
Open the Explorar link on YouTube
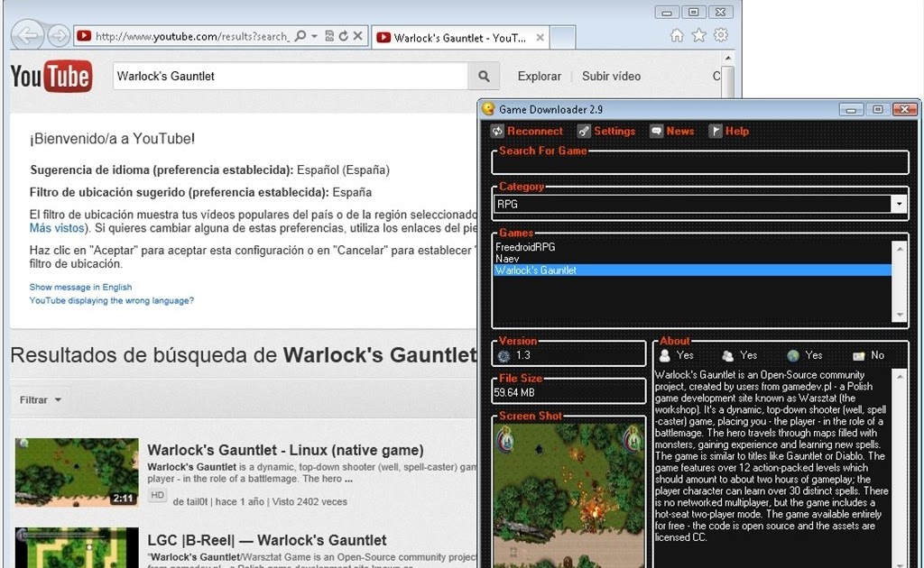[540, 76]
